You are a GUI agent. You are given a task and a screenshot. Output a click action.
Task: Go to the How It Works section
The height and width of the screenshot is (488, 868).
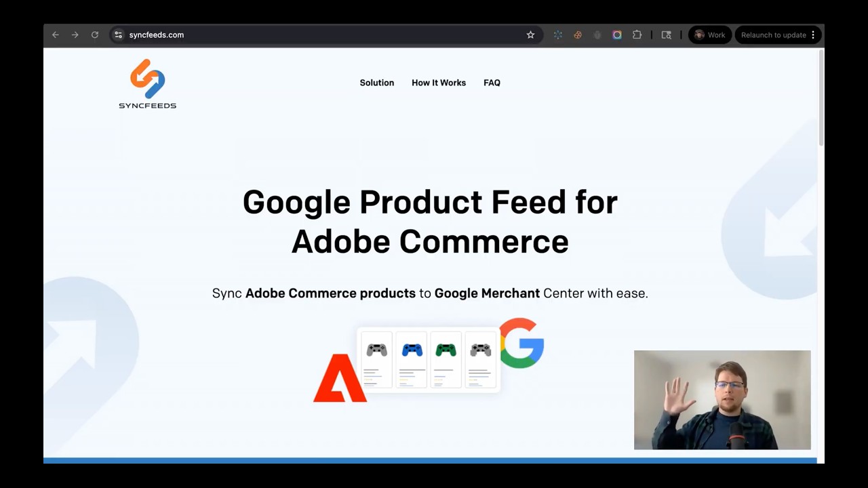pos(439,83)
